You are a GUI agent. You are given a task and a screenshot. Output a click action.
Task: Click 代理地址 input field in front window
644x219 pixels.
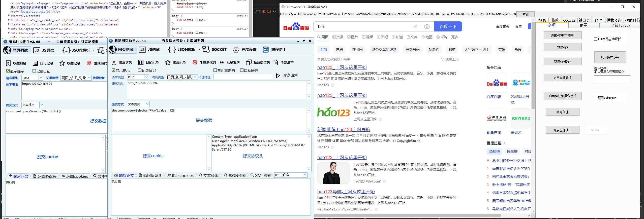pos(243,77)
